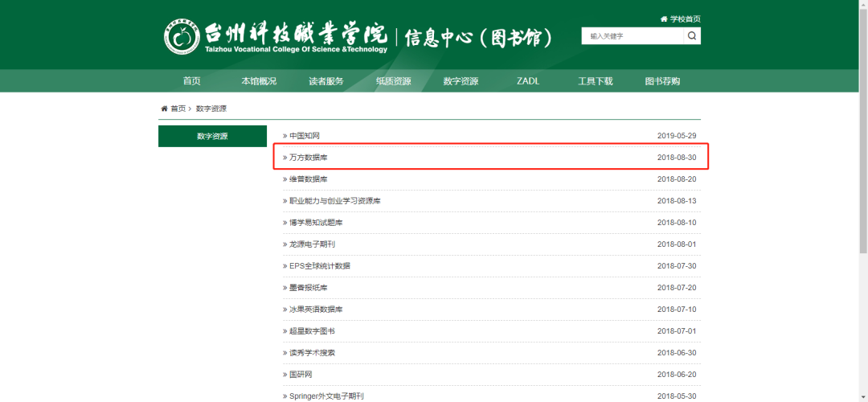Click the 信息中心(图书馆) header title
Screen dimensions: 868x402
click(x=478, y=38)
